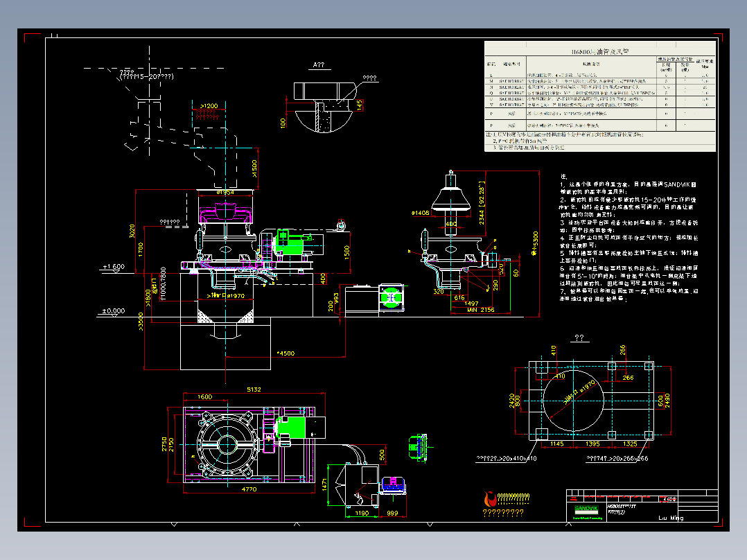
Task: Click the 'MIN 2156' dimension
Action: pyautogui.click(x=480, y=310)
